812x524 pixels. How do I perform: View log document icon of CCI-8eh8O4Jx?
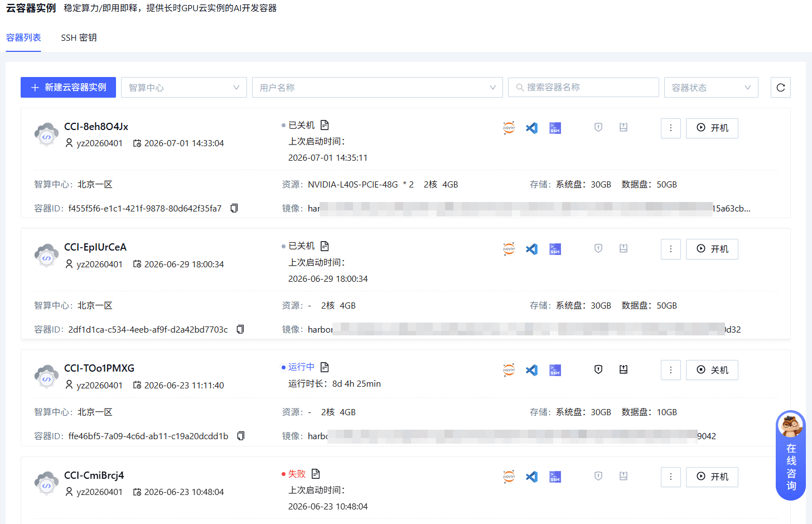pyautogui.click(x=325, y=125)
